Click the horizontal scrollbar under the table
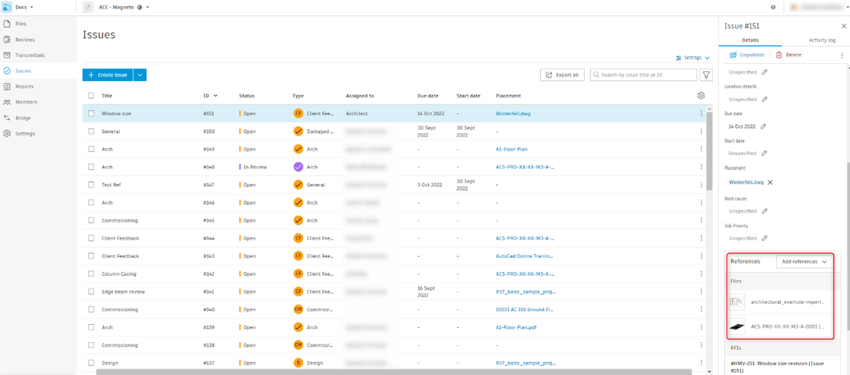Screen dimensions: 850x375 [x=393, y=372]
